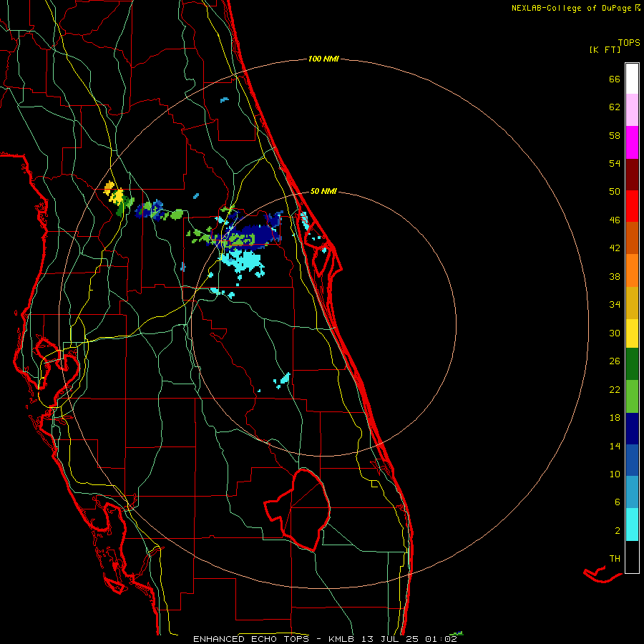644x644 pixels.
Task: Click the black TH swatch at legend bottom
Action: coord(632,557)
